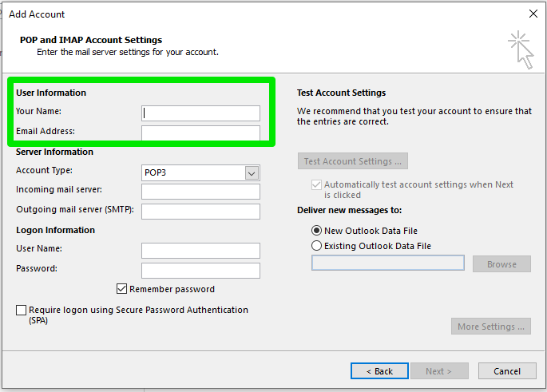
Task: Select New Outlook Data File radio option
Action: point(316,231)
